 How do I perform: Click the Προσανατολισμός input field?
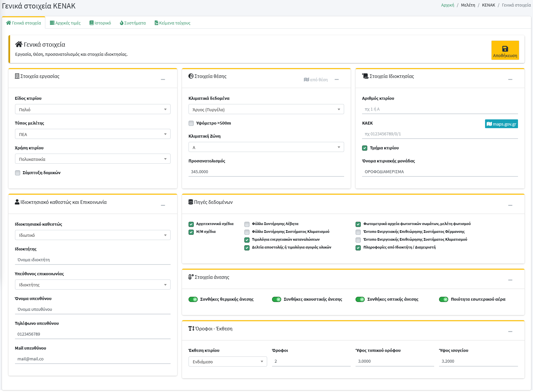tap(266, 172)
